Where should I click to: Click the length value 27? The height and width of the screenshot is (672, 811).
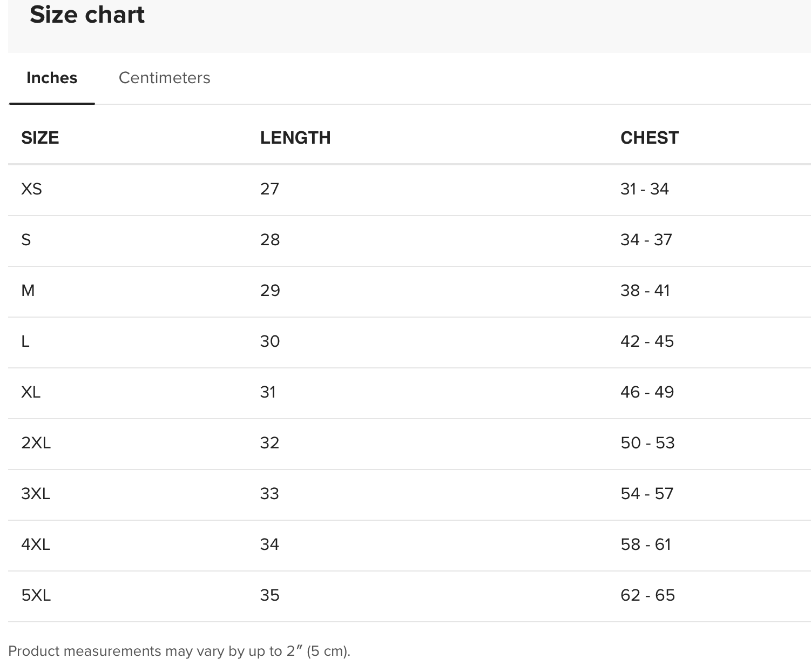point(269,189)
